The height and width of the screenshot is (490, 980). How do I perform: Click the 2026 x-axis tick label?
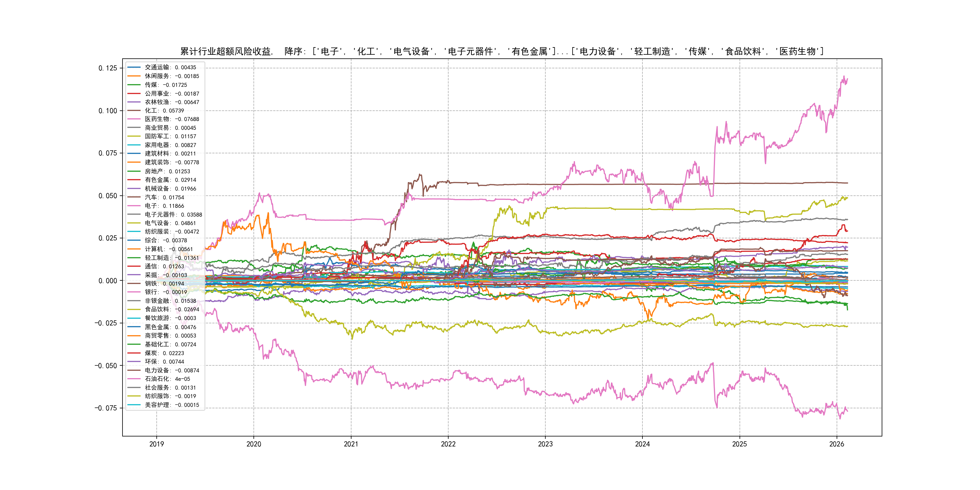[x=837, y=444]
